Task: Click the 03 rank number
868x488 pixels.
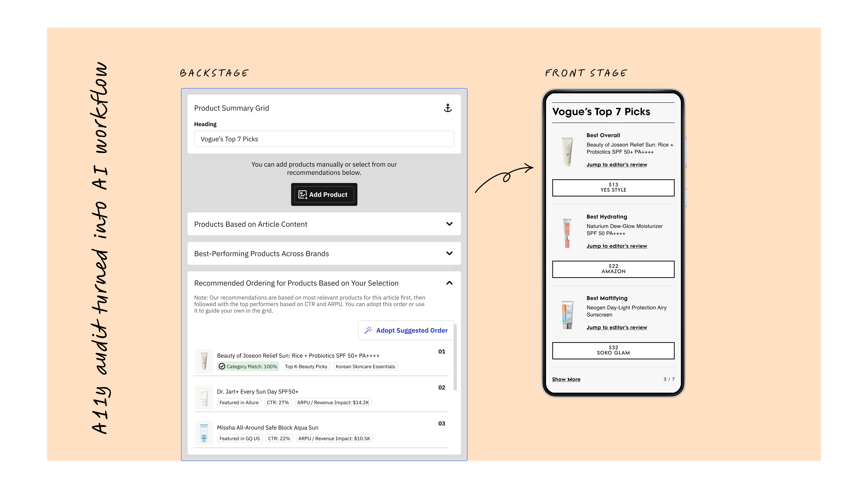Action: pyautogui.click(x=442, y=424)
